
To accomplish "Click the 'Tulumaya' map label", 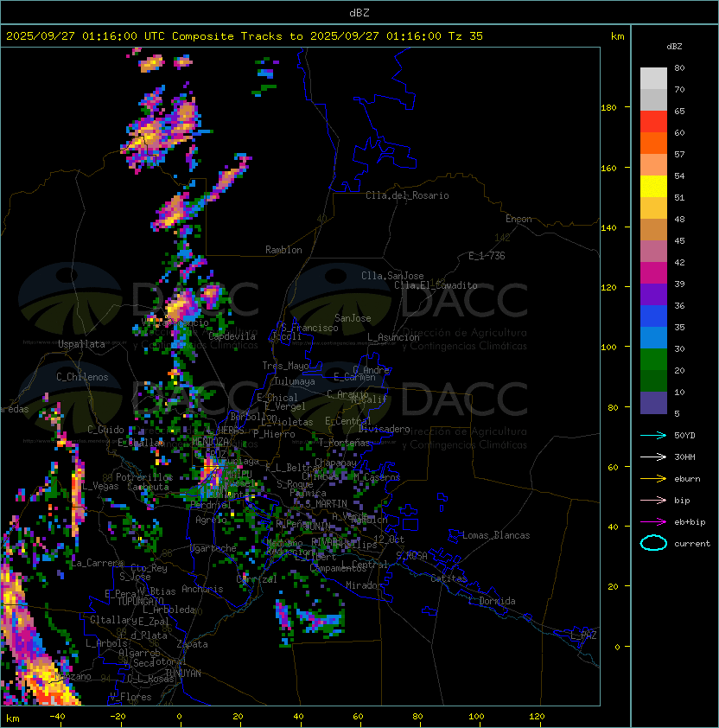I will (x=295, y=381).
